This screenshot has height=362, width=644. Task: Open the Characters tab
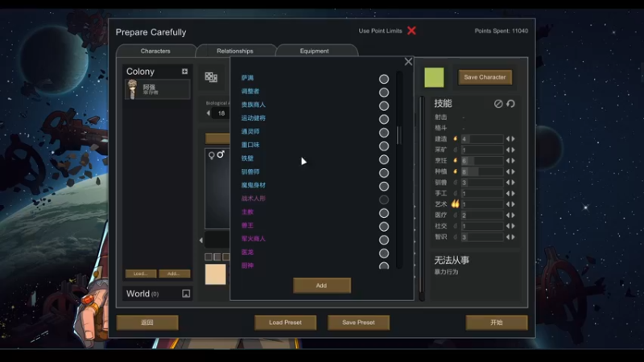click(x=155, y=51)
